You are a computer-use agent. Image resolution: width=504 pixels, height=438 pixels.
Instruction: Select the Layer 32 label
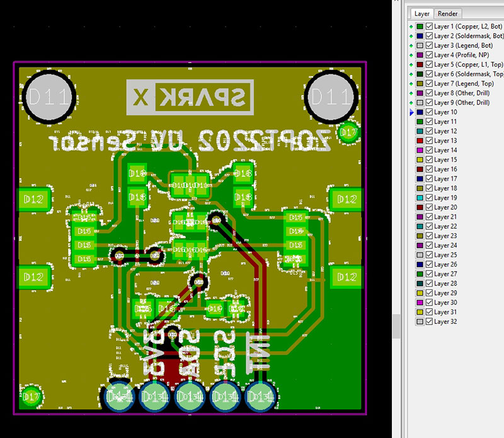pos(445,321)
